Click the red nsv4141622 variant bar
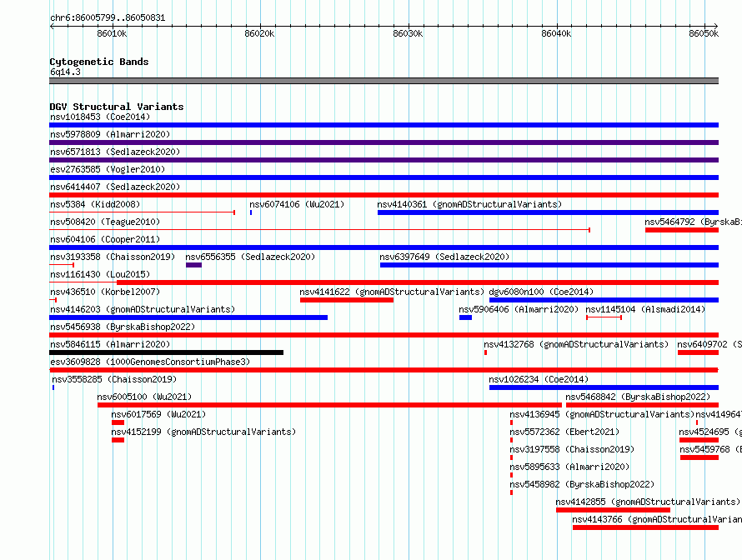Viewport: 742px width, 560px height. [x=346, y=300]
